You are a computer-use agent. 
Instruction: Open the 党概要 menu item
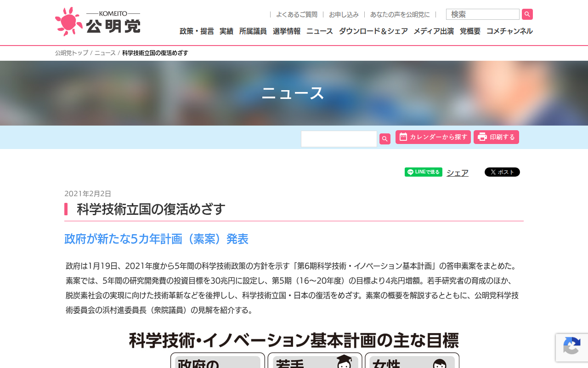click(470, 31)
